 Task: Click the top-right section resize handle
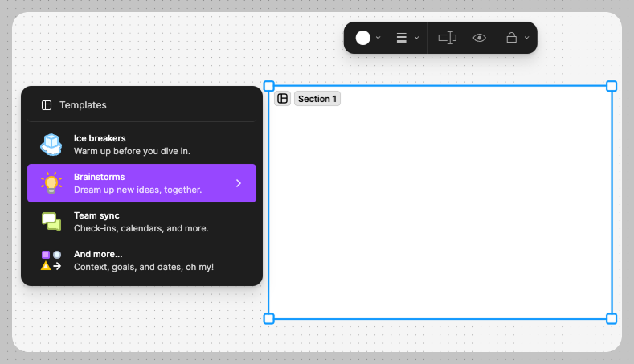[612, 86]
